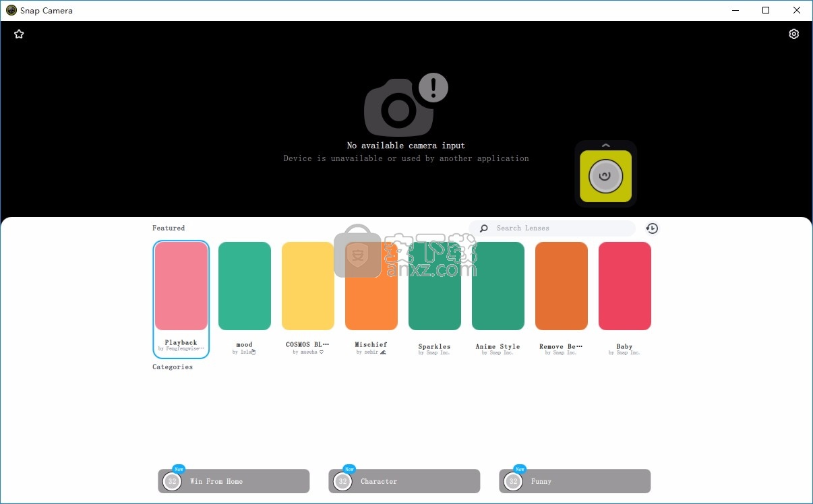Select the COSMOS BL lens thumbnail
The width and height of the screenshot is (813, 504).
click(x=308, y=286)
